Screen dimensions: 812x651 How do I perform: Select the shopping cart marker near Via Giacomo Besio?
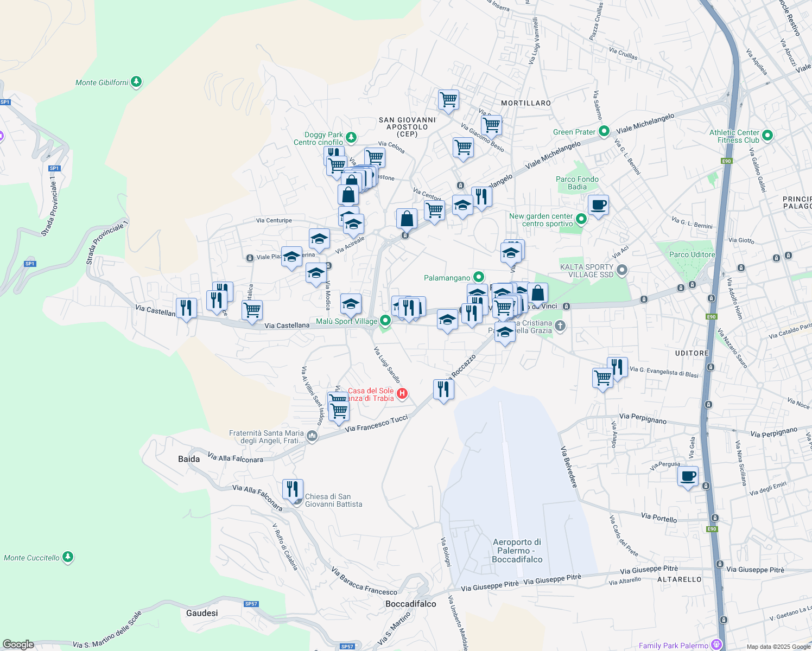tap(491, 124)
